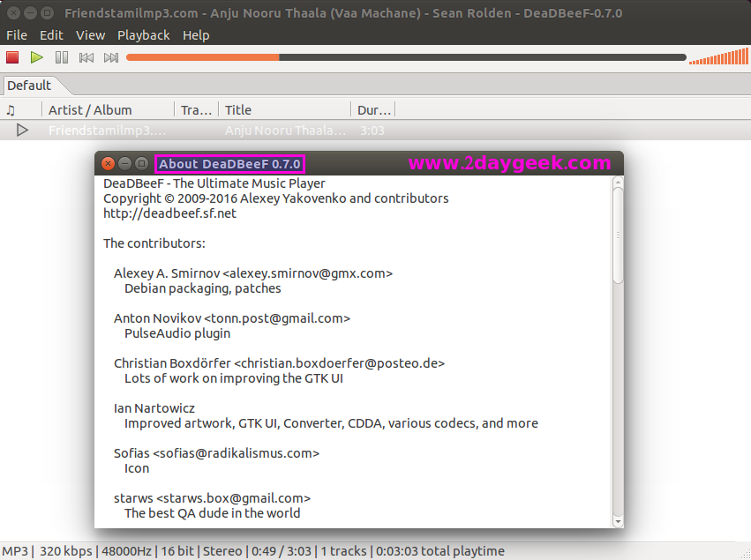Image resolution: width=751 pixels, height=560 pixels.
Task: Click 'DeaDBeeF - The Ultimate Music Player' line
Action: tap(214, 183)
